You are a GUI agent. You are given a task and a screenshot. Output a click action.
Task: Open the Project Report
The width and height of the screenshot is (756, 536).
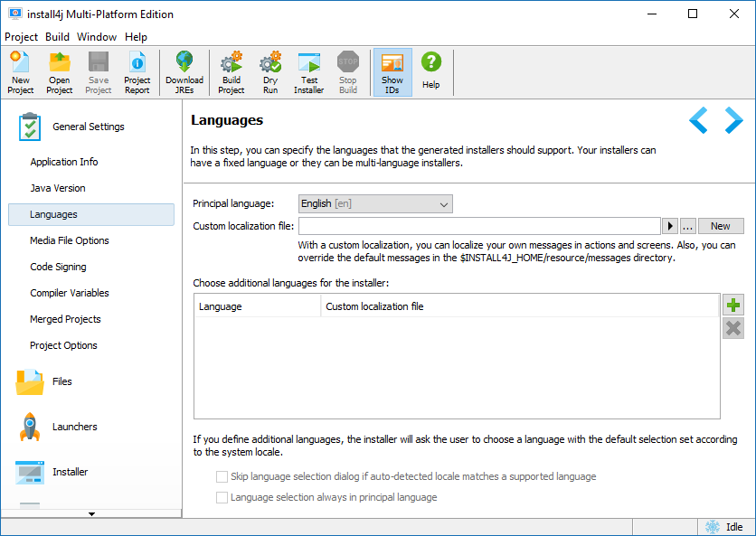(137, 72)
